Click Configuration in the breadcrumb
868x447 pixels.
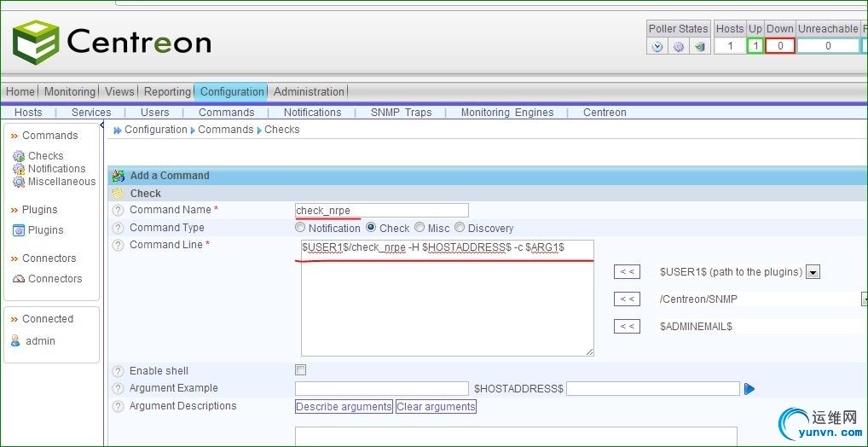pyautogui.click(x=156, y=130)
